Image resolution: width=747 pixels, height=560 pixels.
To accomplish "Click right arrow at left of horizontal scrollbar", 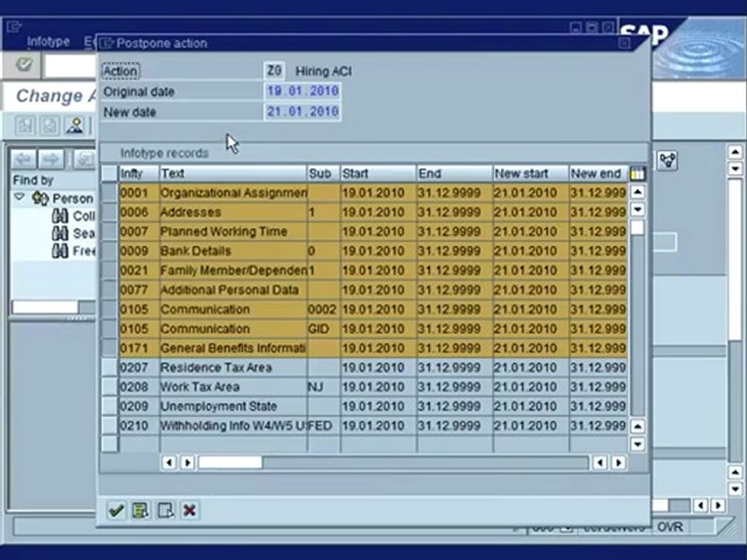I will 188,462.
